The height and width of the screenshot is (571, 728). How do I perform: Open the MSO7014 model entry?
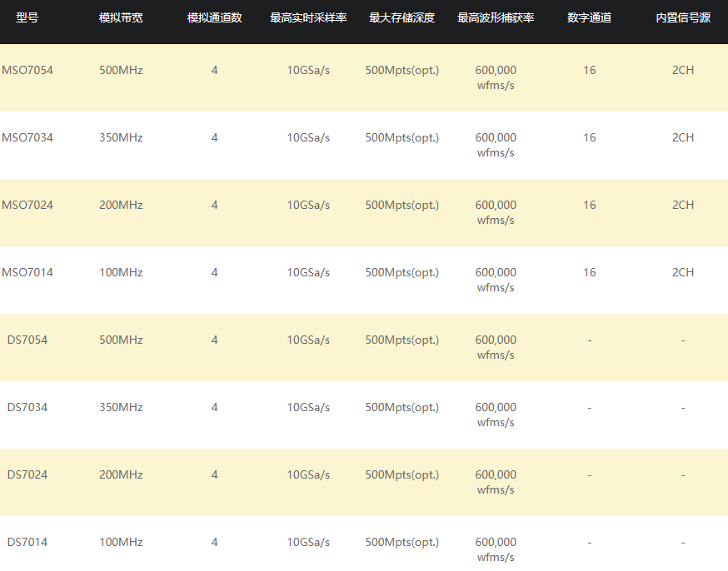[27, 272]
